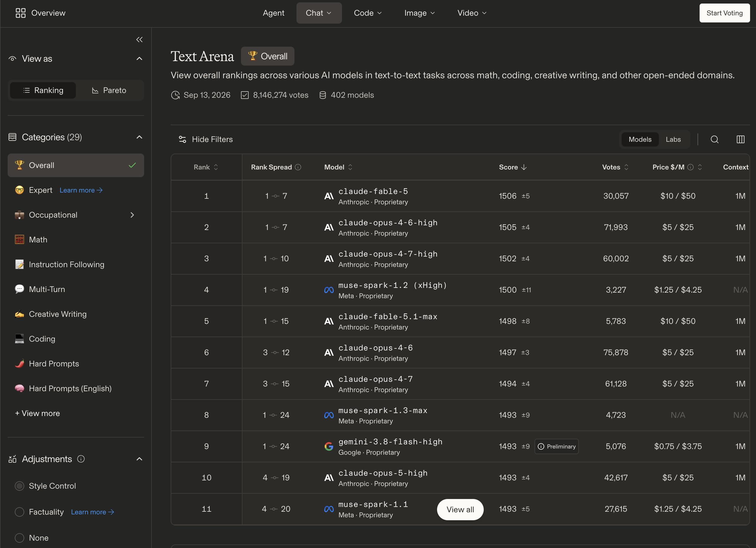This screenshot has width=756, height=548.
Task: Collapse the View as section
Action: [139, 59]
